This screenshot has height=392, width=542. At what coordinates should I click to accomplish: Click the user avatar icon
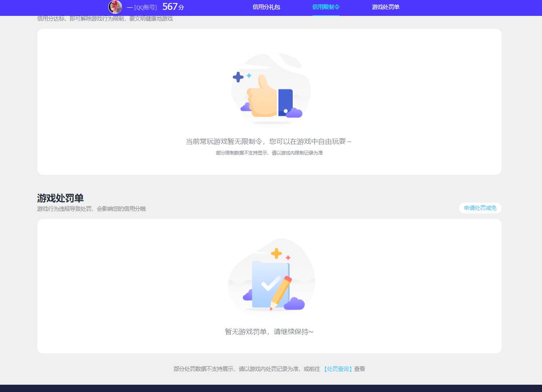115,7
